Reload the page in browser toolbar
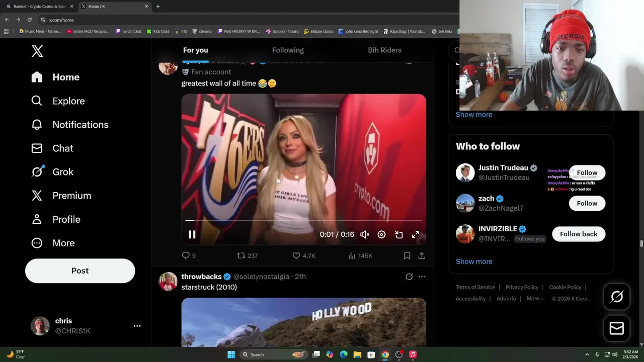644x362 pixels. 29,20
